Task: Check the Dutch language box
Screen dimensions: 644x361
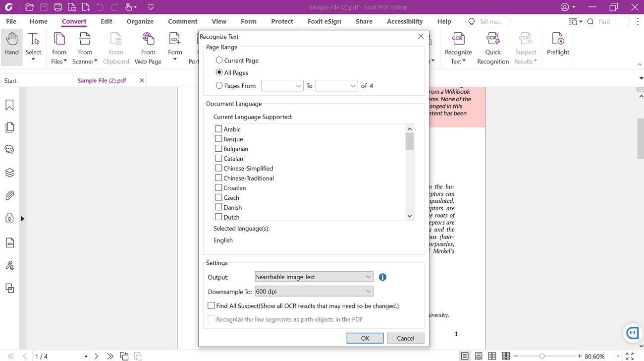Action: coord(218,217)
